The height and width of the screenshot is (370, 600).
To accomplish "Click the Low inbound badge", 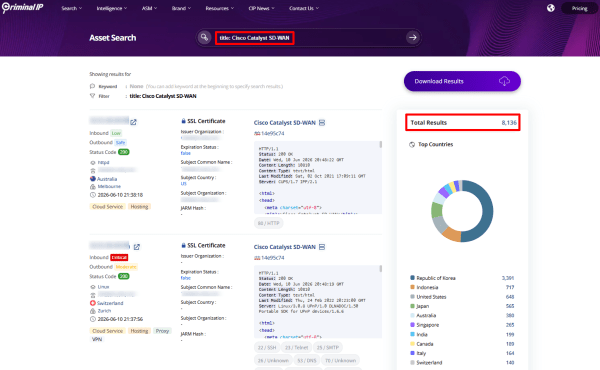I will click(116, 133).
